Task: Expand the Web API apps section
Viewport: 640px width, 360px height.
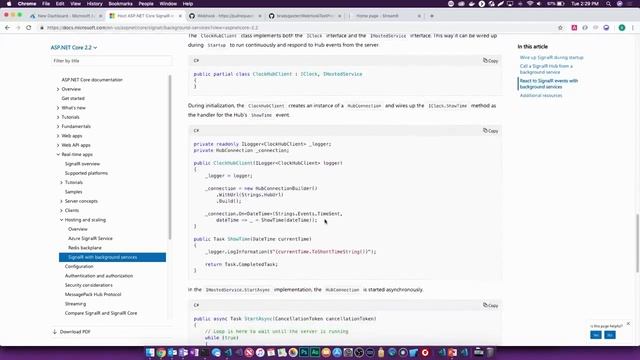Action: click(58, 145)
